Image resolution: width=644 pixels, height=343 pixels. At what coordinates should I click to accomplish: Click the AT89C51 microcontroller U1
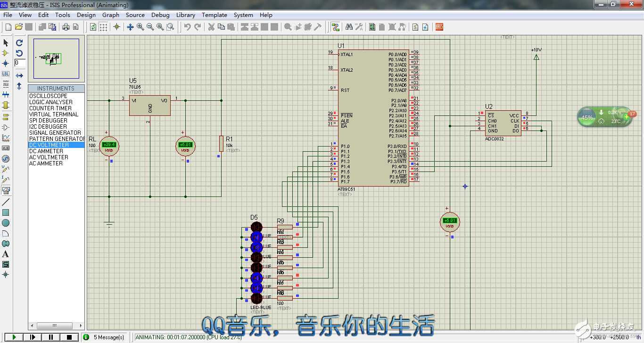[x=373, y=118]
